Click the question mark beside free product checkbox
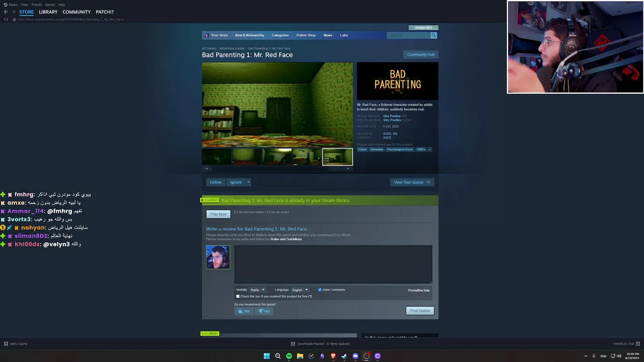The height and width of the screenshot is (362, 644). (310, 296)
